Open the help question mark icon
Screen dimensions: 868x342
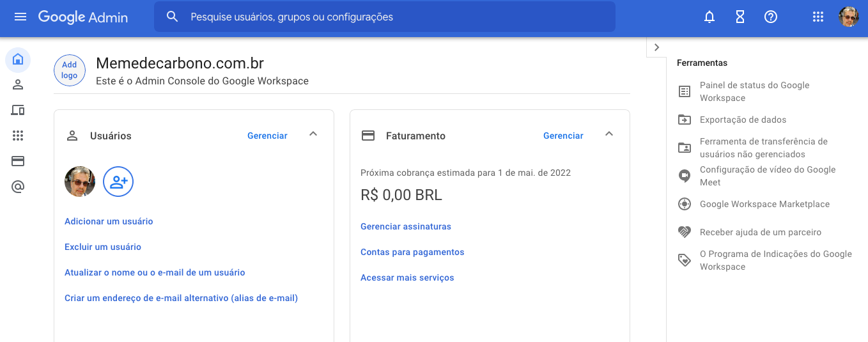771,17
